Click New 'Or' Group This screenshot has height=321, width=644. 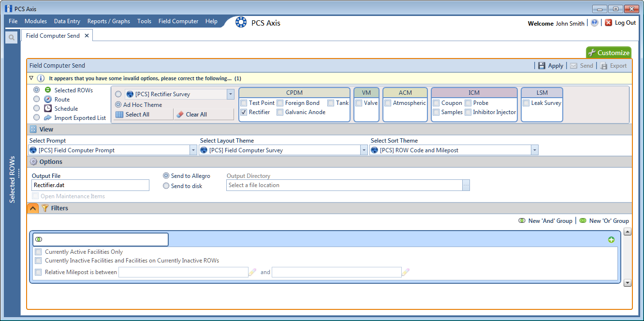(604, 221)
